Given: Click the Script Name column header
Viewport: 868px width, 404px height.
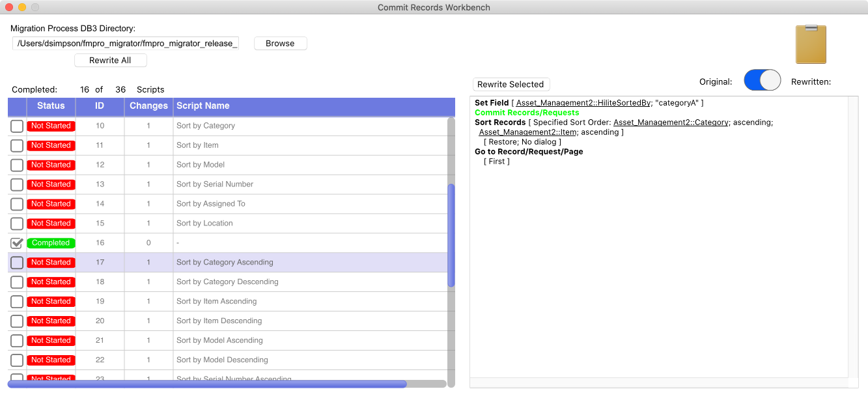Looking at the screenshot, I should point(203,106).
